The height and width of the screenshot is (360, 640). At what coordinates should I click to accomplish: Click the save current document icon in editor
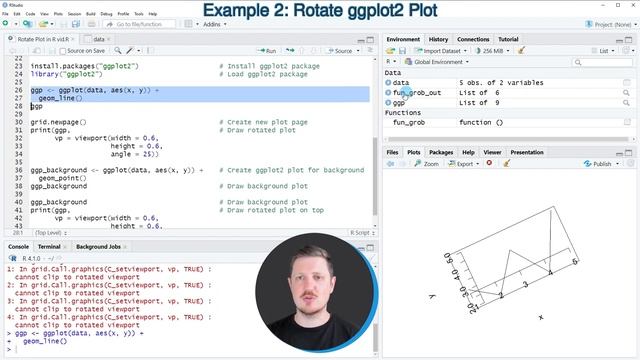pyautogui.click(x=52, y=51)
